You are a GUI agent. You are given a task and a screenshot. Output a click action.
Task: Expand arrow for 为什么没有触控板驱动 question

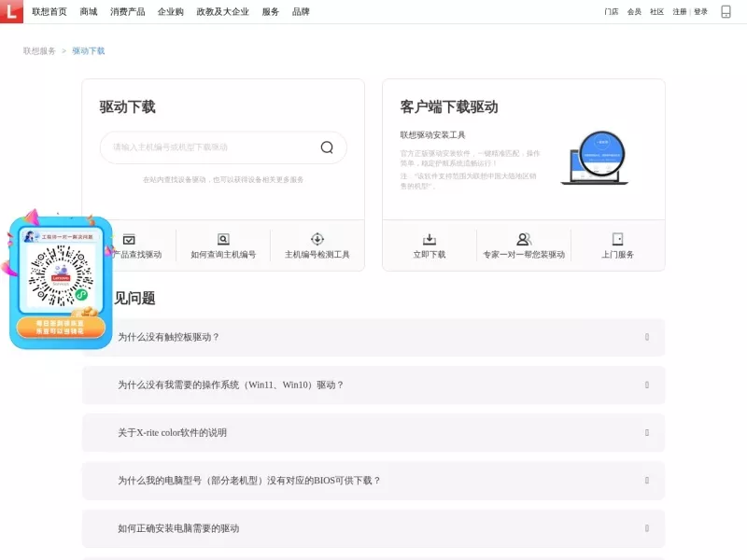point(647,337)
